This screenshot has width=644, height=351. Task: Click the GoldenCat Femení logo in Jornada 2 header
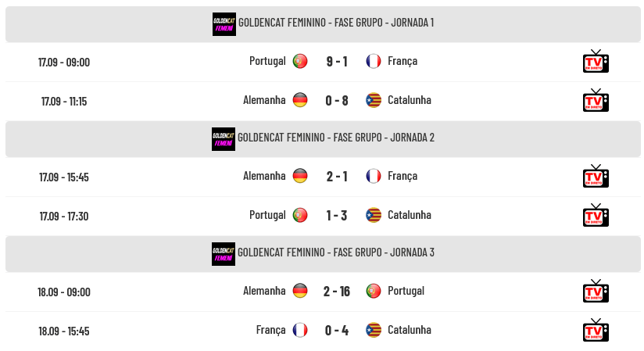pos(224,139)
